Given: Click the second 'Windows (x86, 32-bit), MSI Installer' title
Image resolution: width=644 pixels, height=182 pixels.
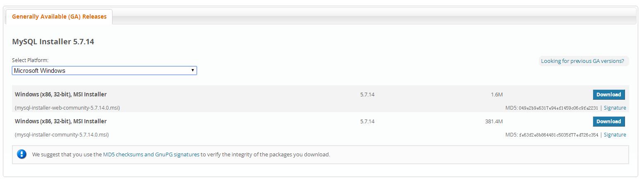Looking at the screenshot, I should (60, 122).
